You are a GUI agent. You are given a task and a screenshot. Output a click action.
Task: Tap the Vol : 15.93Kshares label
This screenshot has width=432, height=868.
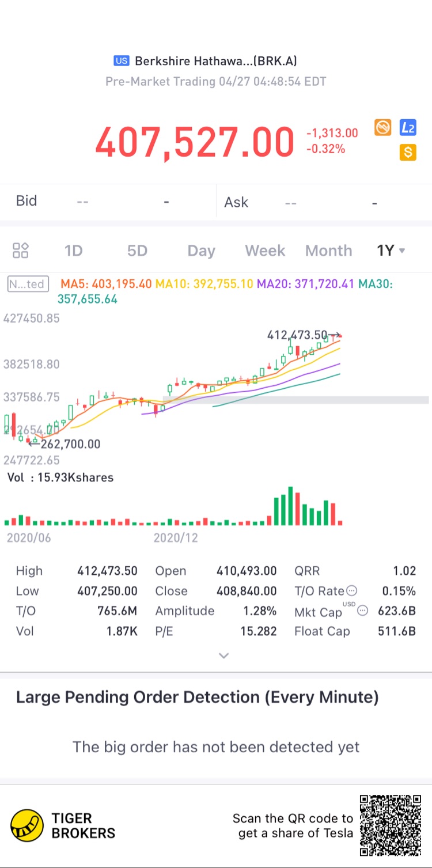(x=60, y=477)
